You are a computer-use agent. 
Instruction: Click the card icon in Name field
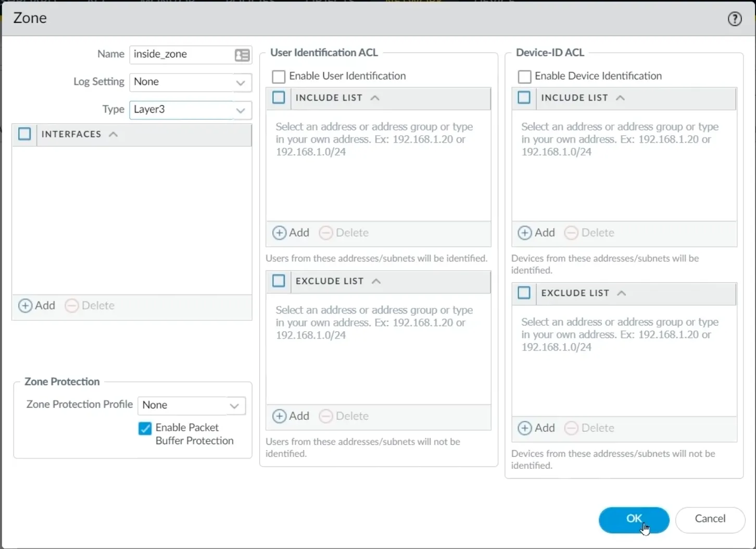tap(242, 55)
